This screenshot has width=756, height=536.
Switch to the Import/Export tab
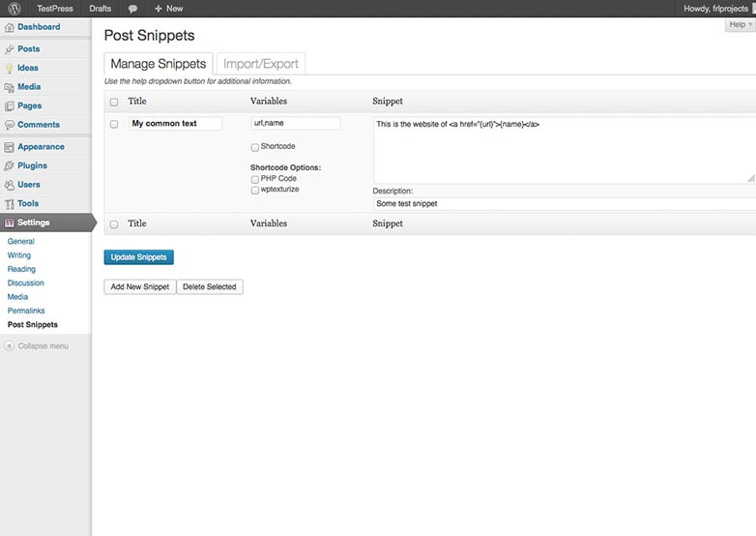tap(261, 64)
